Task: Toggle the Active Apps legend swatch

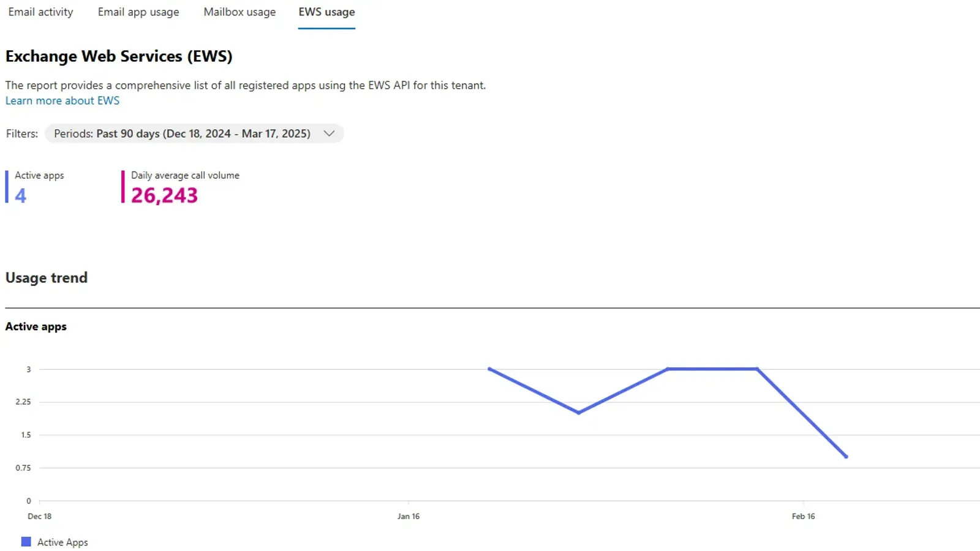Action: (x=26, y=542)
